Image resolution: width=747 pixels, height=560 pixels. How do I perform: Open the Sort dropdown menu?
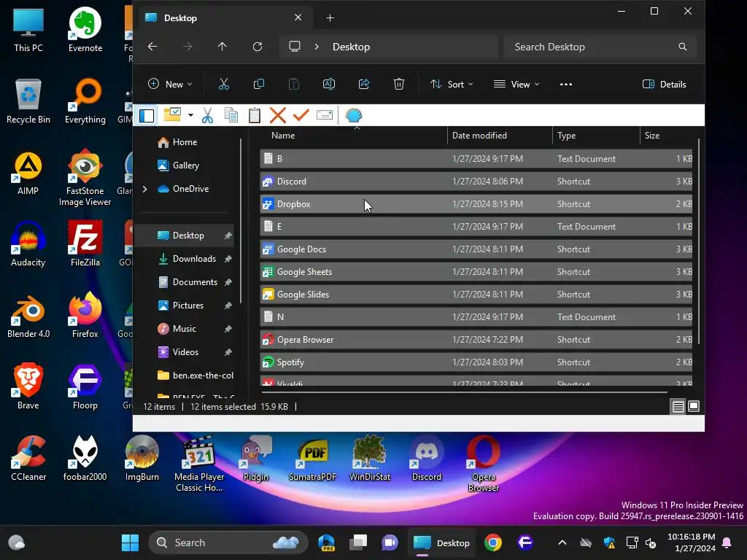451,85
